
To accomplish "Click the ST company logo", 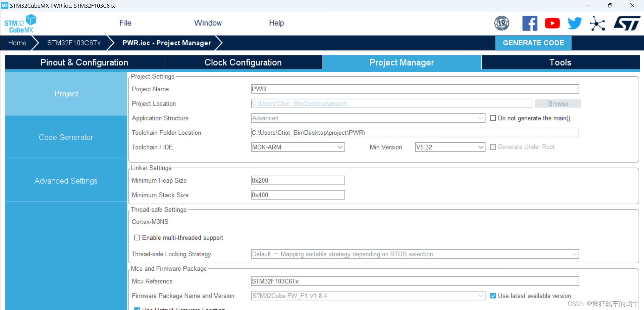I will (x=627, y=23).
